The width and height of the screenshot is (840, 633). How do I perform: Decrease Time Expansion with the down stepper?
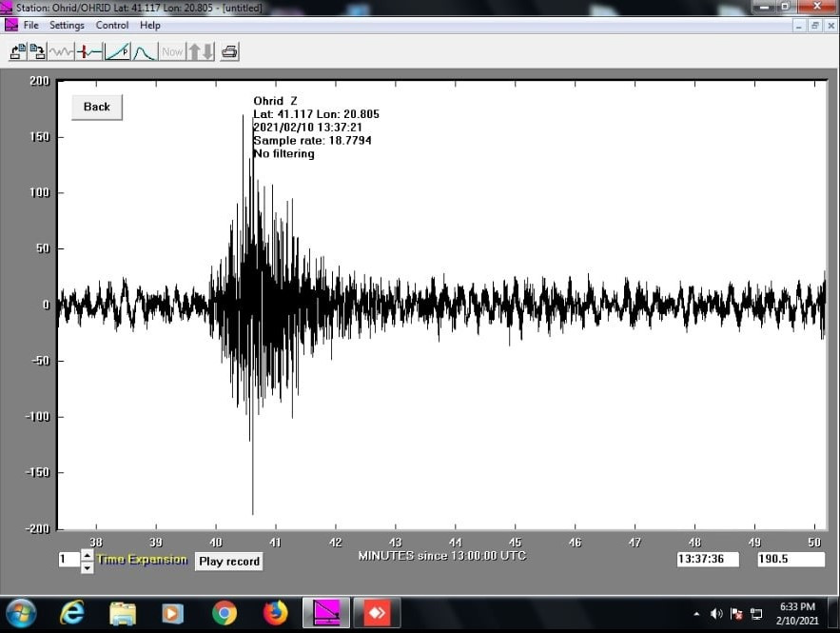(87, 566)
